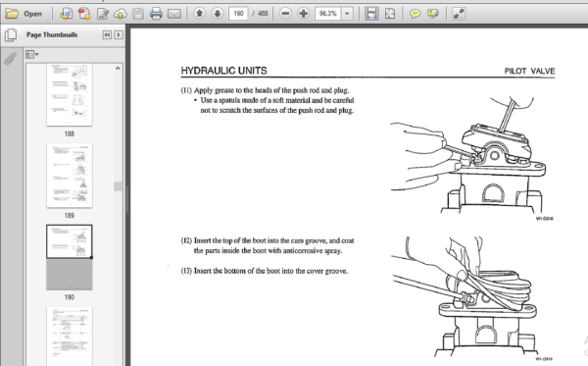This screenshot has width=588, height=366.
Task: Add a sticky note comment
Action: (415, 14)
